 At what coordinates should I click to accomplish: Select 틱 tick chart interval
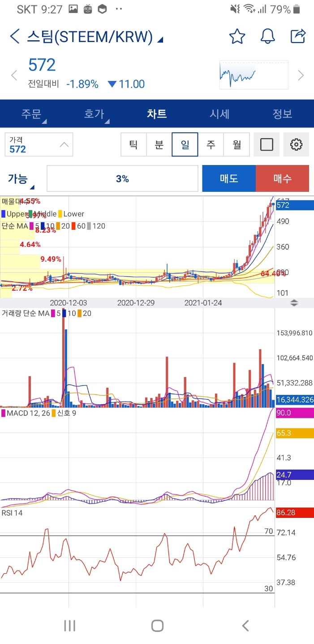pyautogui.click(x=133, y=144)
